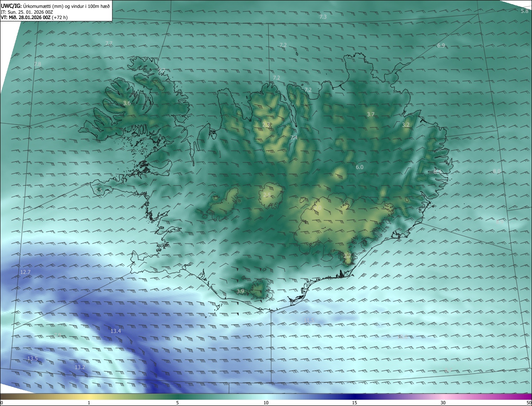Click the map value '13.5'
The image size is (532, 406).
(x=32, y=358)
